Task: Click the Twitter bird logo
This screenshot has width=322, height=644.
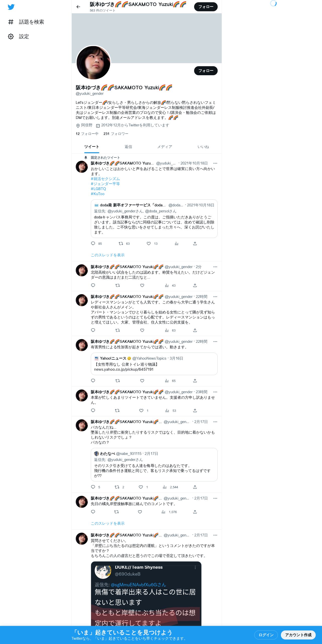Action: [x=11, y=7]
